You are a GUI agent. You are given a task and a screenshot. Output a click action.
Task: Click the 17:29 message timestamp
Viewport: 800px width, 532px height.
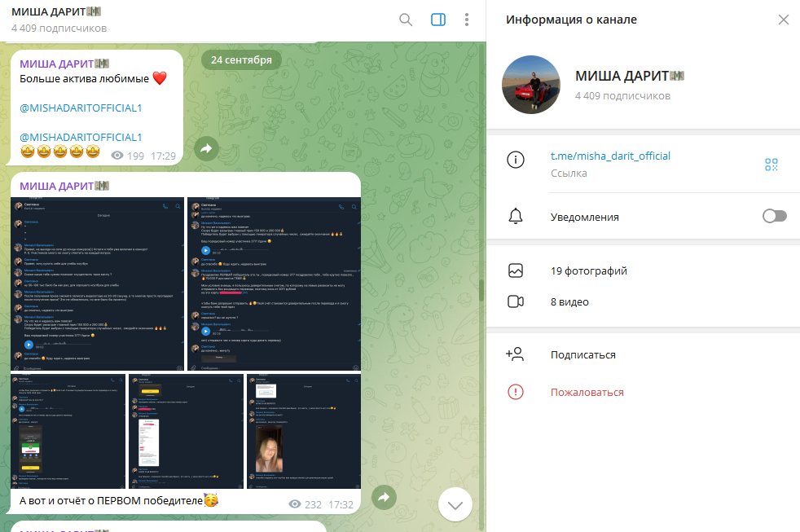pos(163,156)
